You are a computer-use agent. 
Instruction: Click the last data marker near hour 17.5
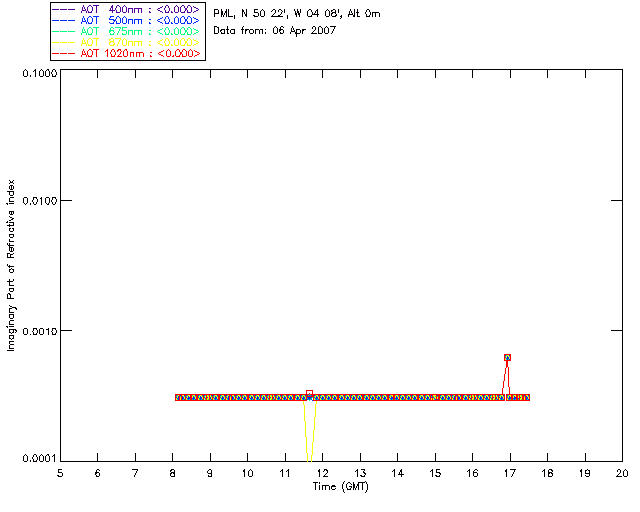click(x=527, y=397)
